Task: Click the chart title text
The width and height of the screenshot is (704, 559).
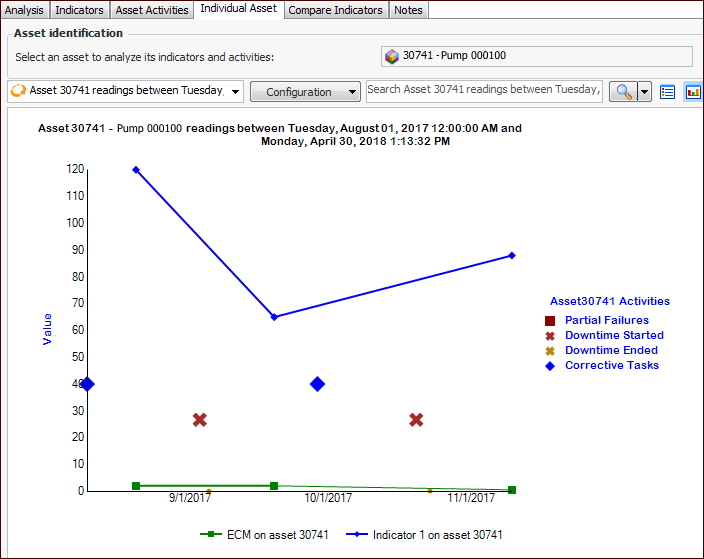Action: (x=280, y=135)
